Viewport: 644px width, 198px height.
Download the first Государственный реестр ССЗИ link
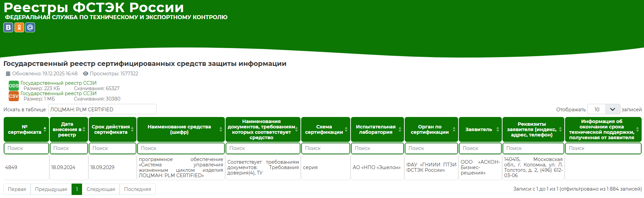point(58,83)
